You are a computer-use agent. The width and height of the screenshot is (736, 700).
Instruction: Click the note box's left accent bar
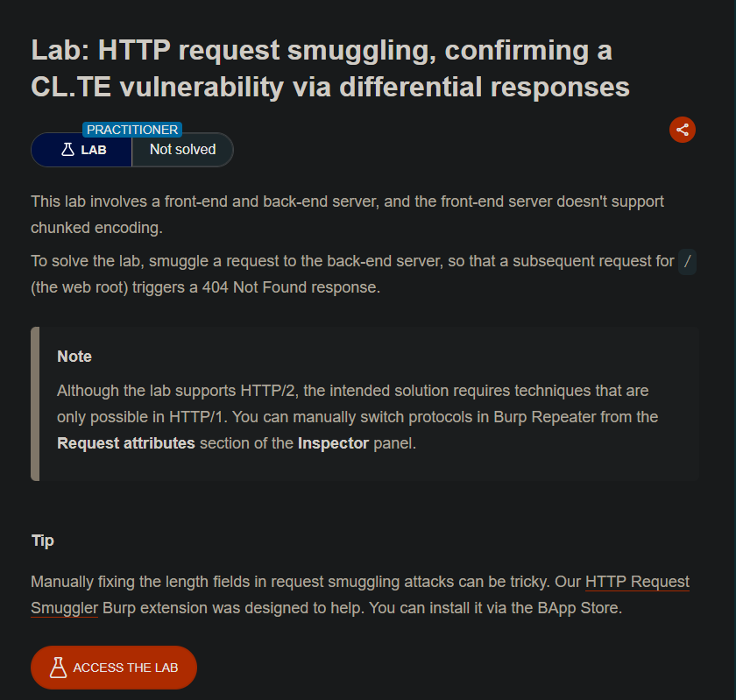(x=35, y=404)
